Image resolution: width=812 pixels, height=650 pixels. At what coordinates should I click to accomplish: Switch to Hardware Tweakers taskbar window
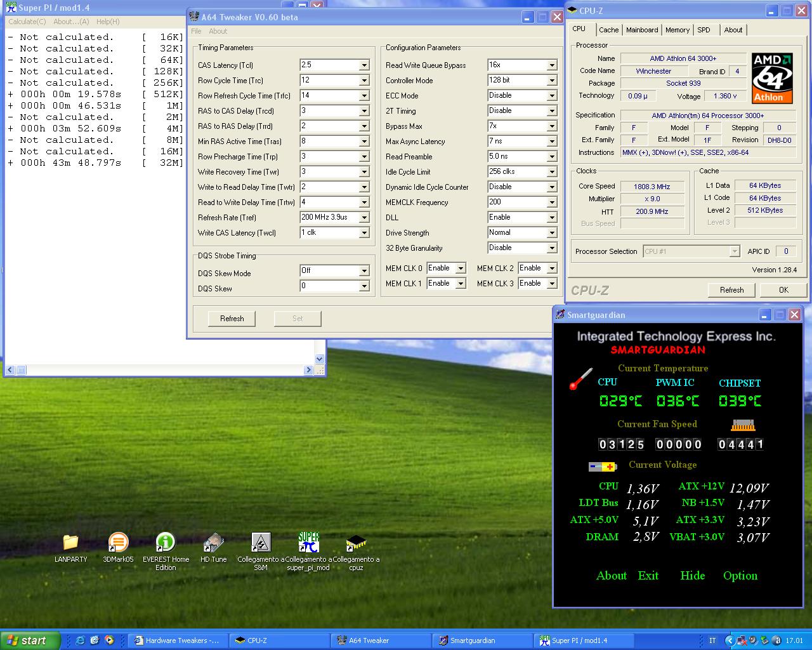click(x=177, y=640)
